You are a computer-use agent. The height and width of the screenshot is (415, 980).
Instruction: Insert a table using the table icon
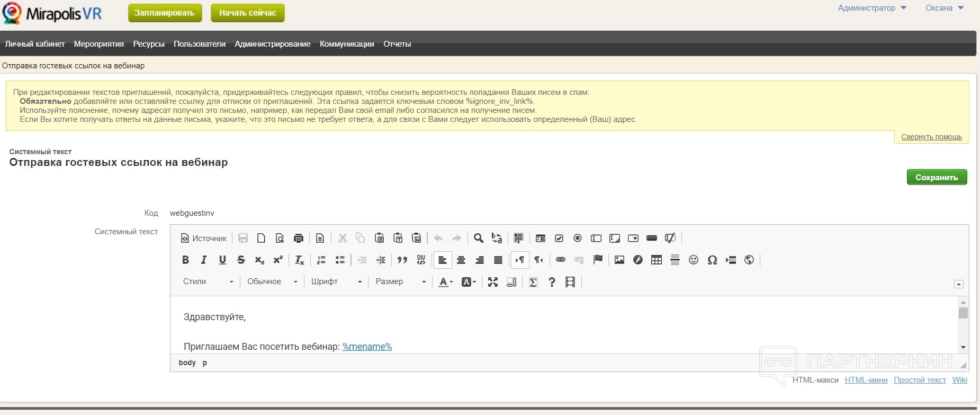(657, 260)
